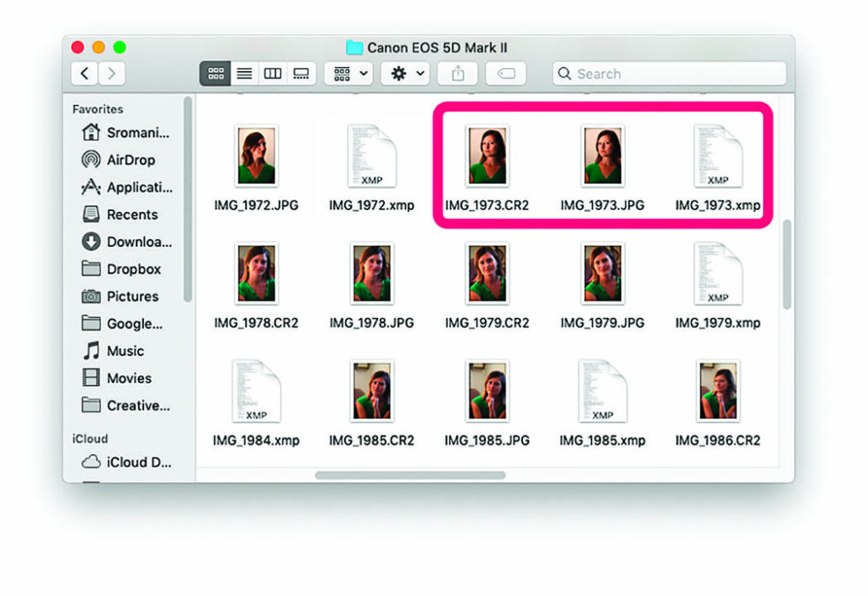Click the Share toolbar icon
The width and height of the screenshot is (868, 596).
(458, 74)
